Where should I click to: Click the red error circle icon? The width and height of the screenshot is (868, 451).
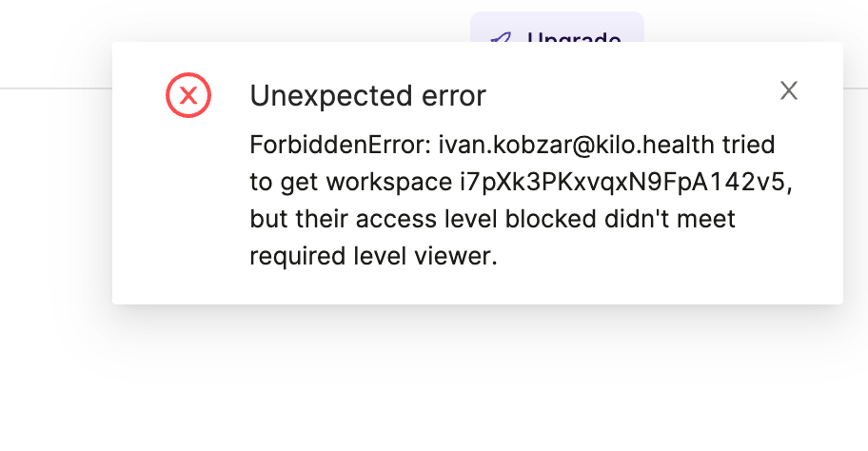(188, 95)
